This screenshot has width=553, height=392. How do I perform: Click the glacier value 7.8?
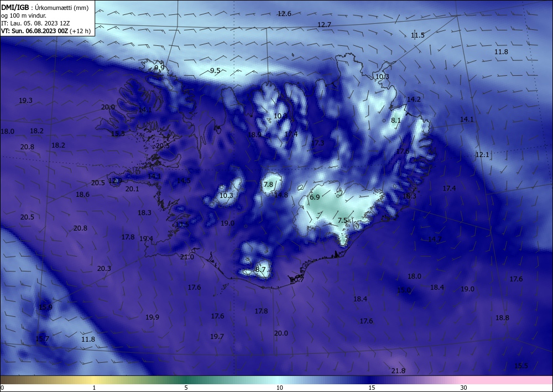pos(268,184)
